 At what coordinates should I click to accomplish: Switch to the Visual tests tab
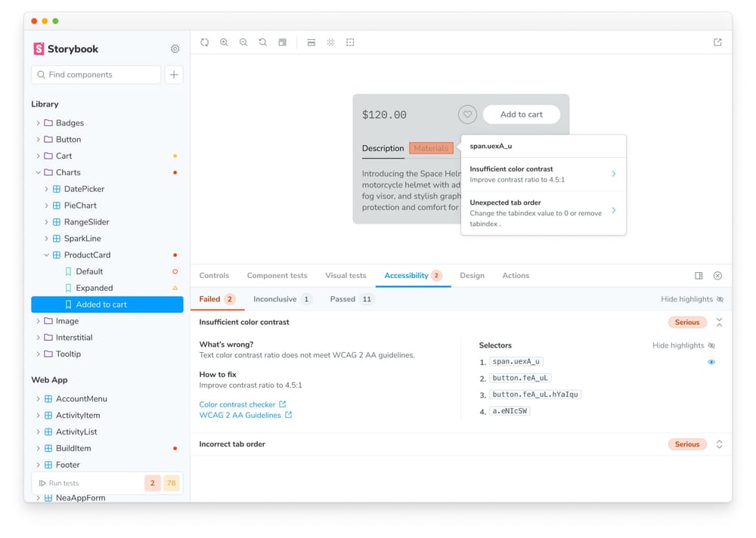(345, 276)
